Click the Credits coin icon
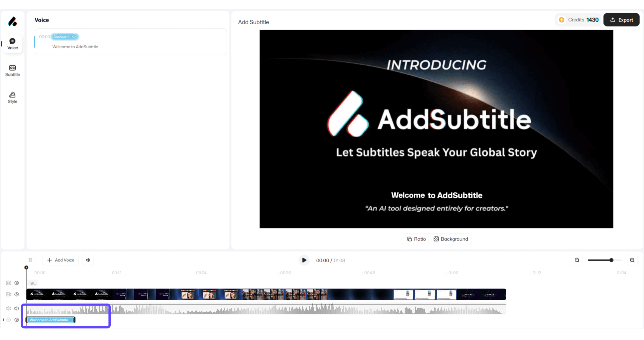Viewport: 644px width, 340px height. pos(562,20)
